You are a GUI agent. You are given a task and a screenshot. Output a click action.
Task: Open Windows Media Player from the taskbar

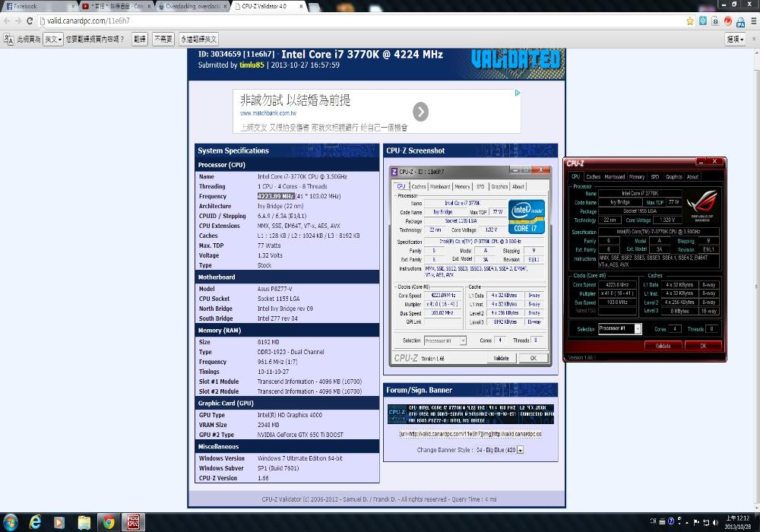pos(59,522)
